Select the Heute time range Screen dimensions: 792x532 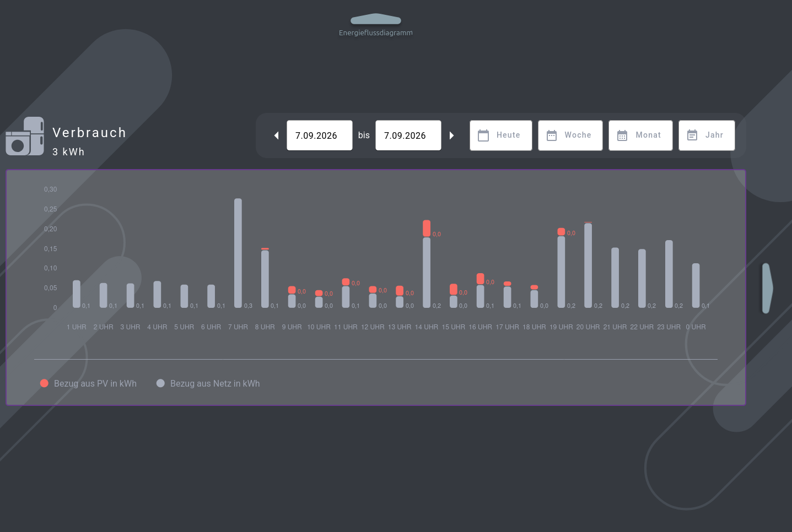point(501,135)
